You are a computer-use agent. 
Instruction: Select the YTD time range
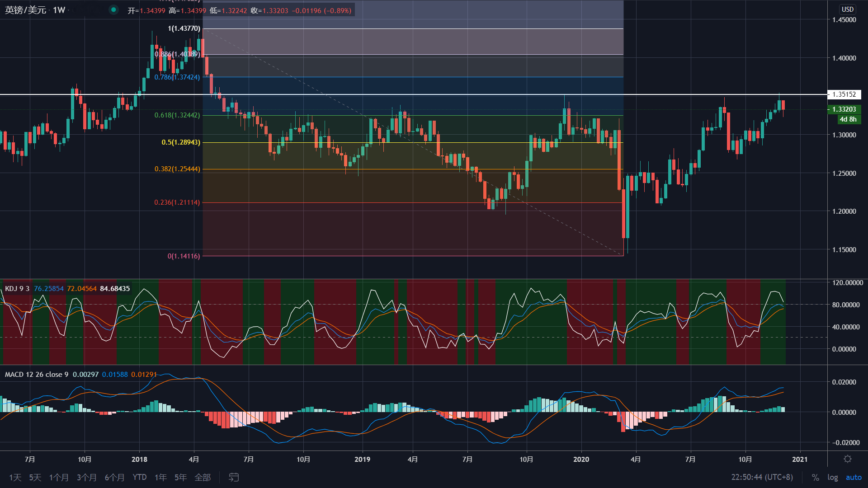click(139, 477)
